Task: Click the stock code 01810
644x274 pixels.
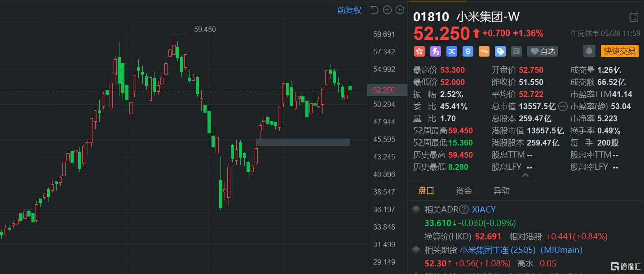Action: [x=431, y=17]
